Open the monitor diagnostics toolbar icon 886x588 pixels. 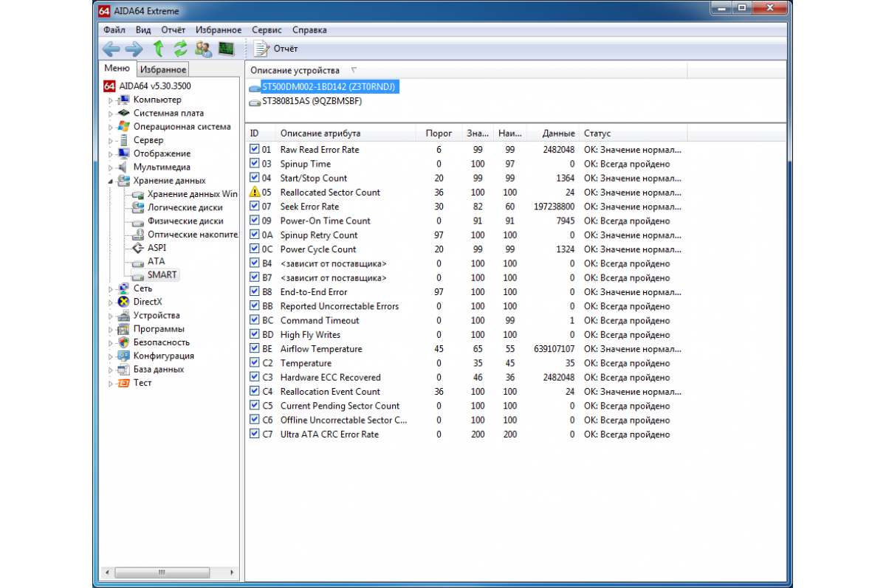click(x=226, y=49)
